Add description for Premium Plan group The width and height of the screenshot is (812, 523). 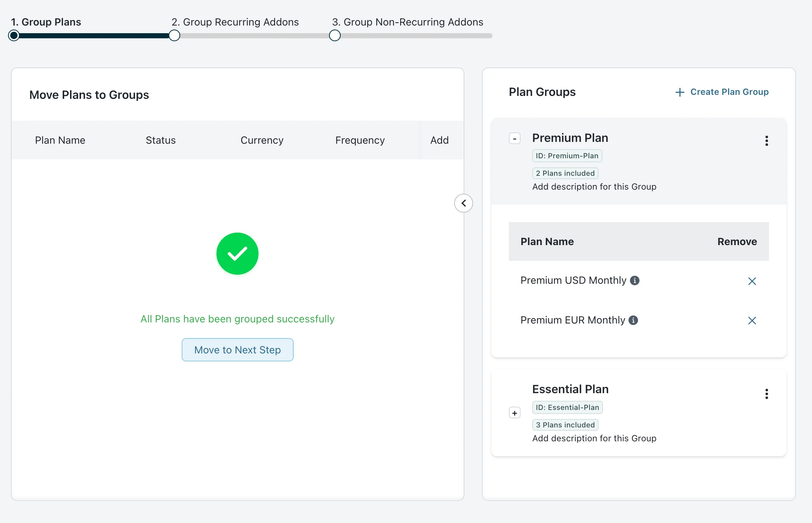tap(594, 187)
